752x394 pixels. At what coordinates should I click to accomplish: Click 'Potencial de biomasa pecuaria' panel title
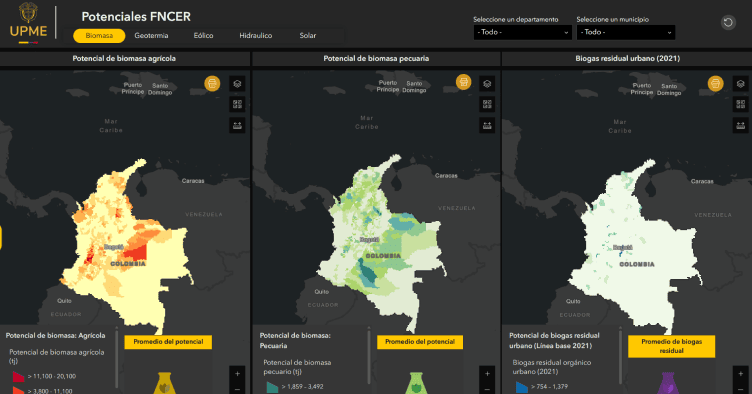(376, 58)
